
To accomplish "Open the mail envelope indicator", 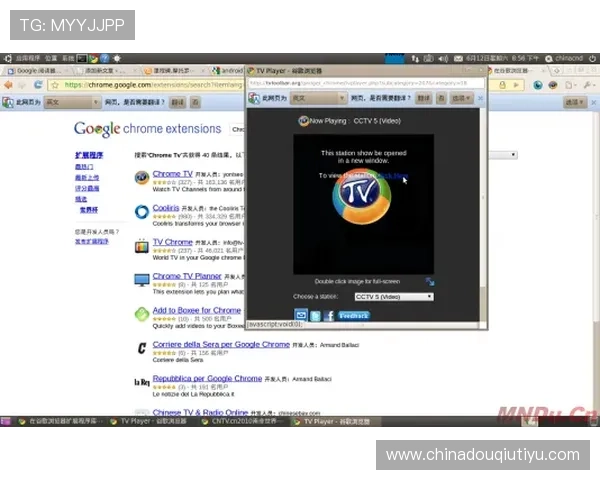I will pyautogui.click(x=458, y=59).
